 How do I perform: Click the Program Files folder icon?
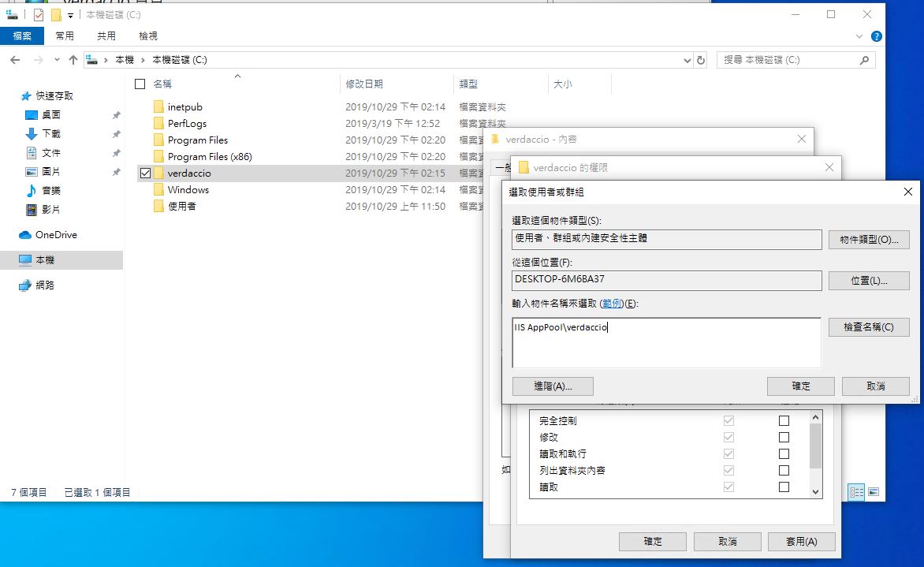click(x=158, y=140)
